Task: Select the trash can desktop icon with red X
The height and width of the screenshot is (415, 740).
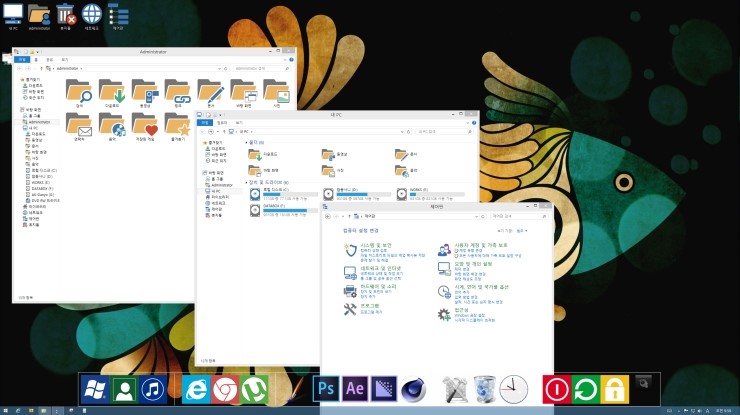Action: point(66,16)
